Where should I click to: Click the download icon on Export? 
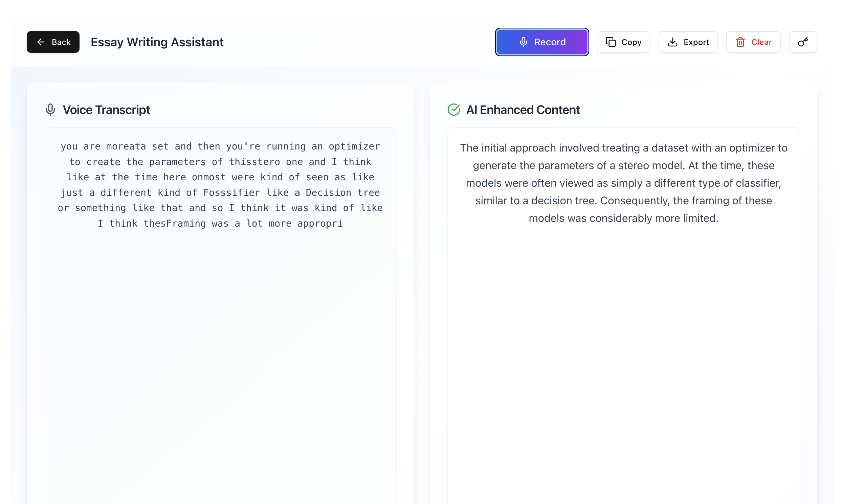[x=672, y=42]
